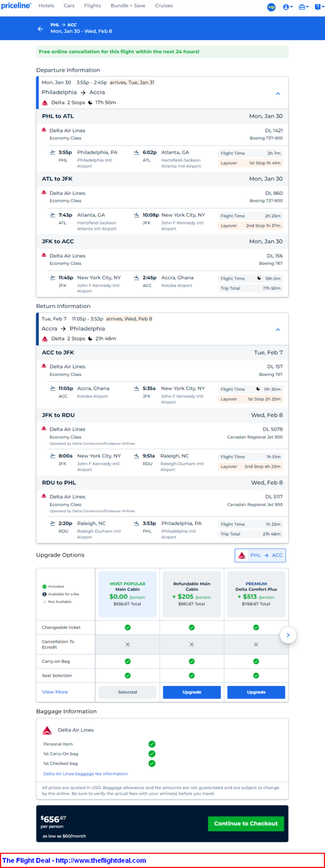Open Delta Air Lines baggage fee information
325x868 pixels.
85,774
